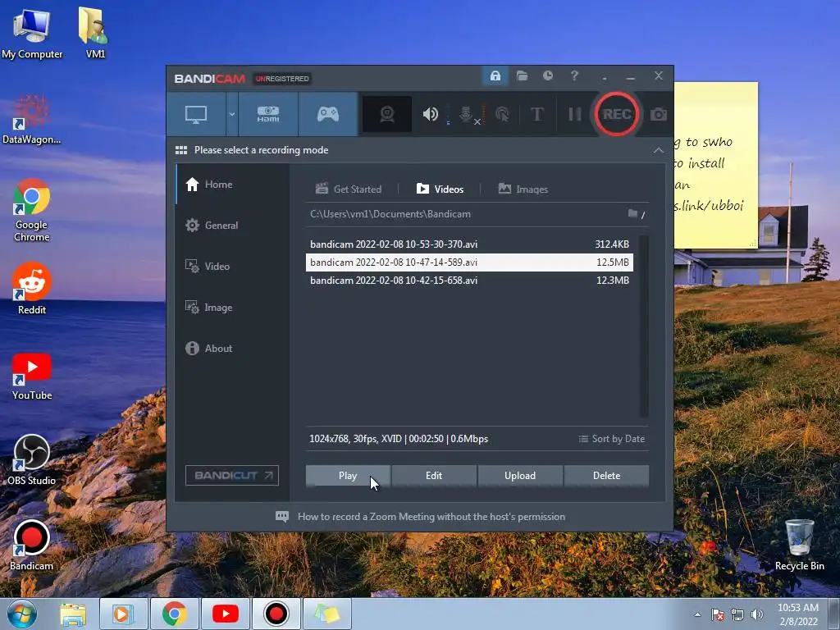The image size is (840, 630).
Task: Open scheduled recording clock icon
Action: (x=547, y=75)
